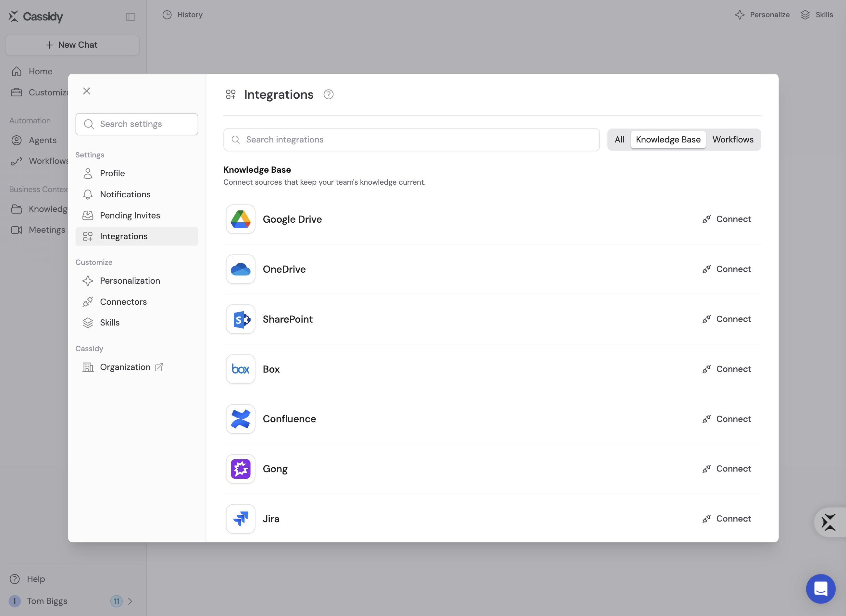Click the Notifications bell icon
Viewport: 846px width, 616px height.
(x=88, y=194)
